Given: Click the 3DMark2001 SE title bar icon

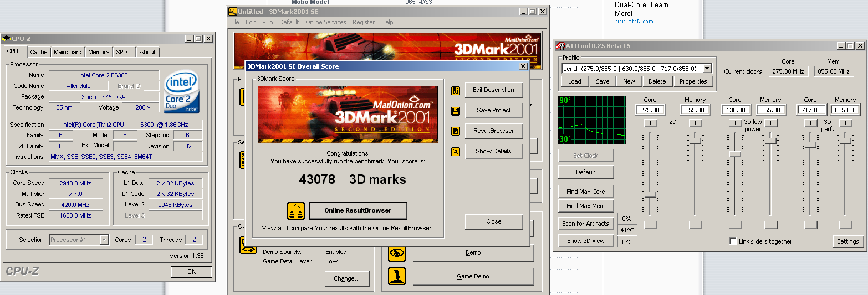Looking at the screenshot, I should 233,12.
